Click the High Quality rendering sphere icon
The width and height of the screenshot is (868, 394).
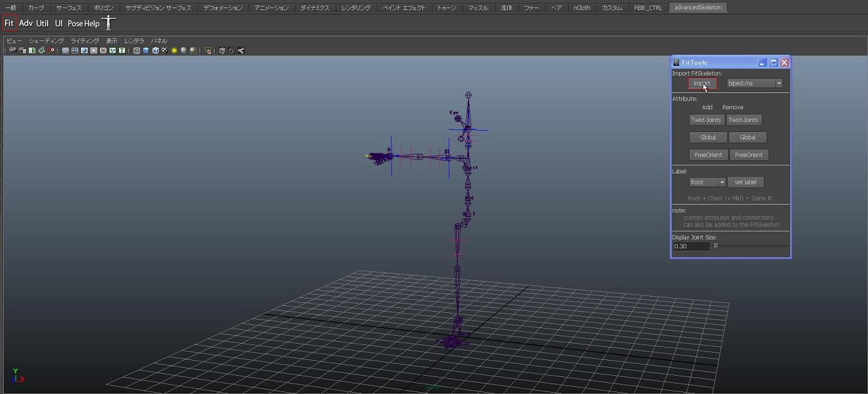(193, 50)
